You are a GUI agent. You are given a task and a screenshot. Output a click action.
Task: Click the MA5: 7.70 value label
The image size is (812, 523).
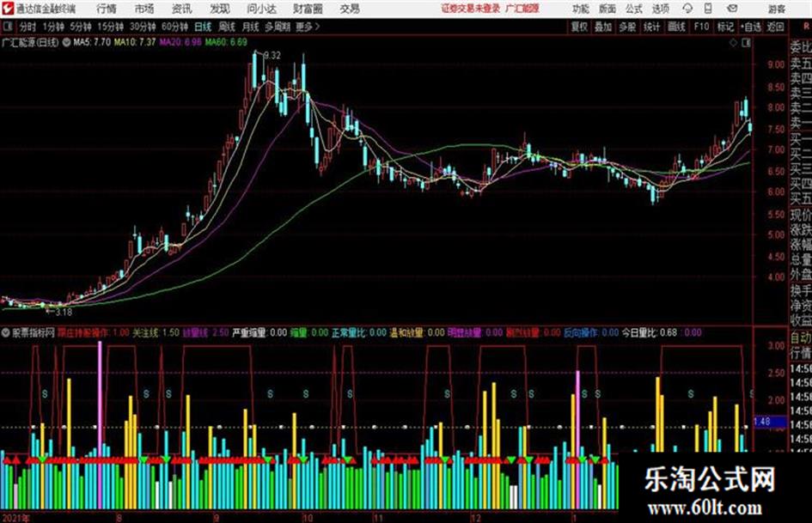[92, 42]
